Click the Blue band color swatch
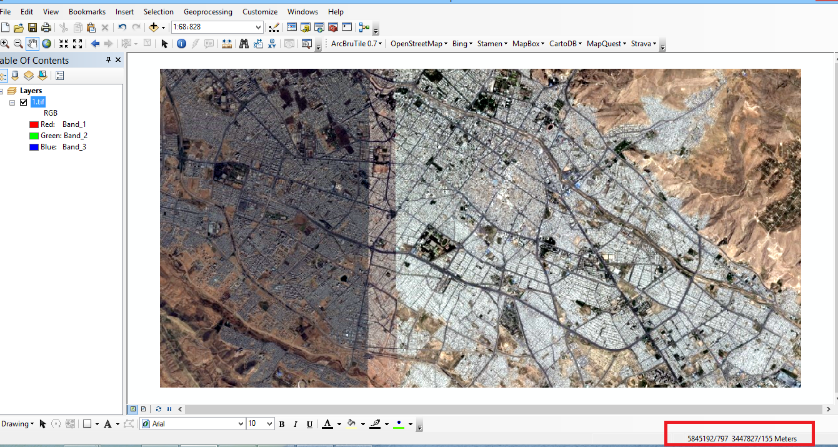The image size is (838, 447). (x=34, y=147)
